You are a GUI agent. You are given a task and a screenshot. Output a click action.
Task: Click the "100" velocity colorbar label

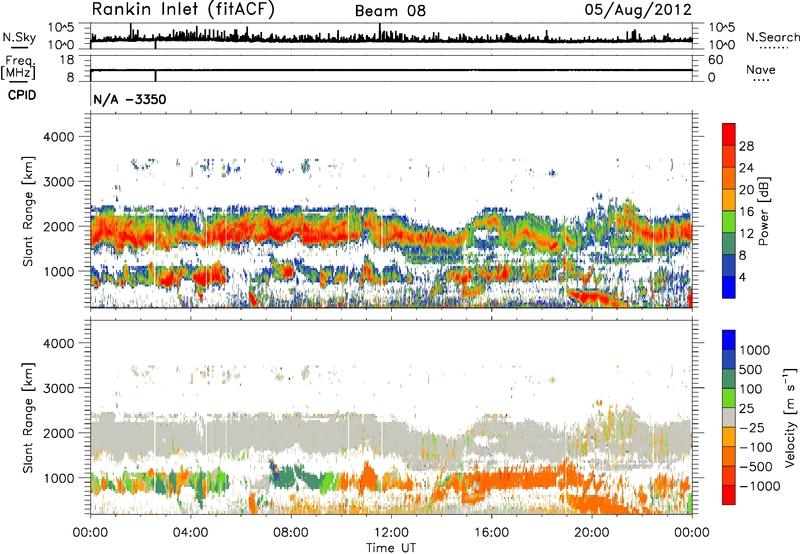751,389
